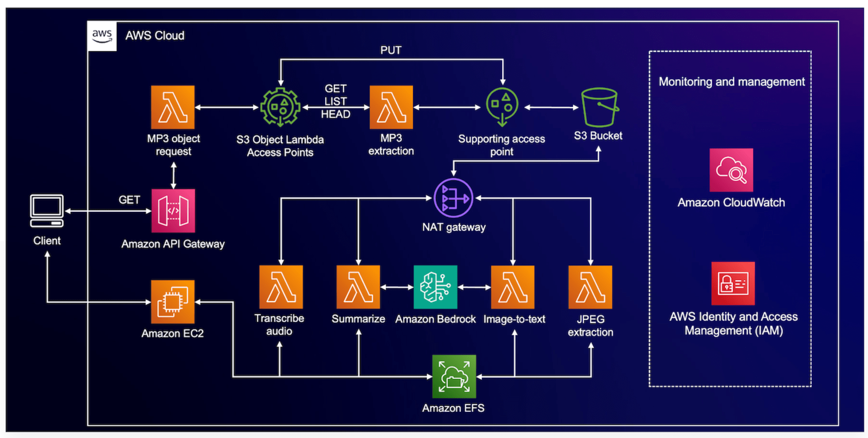Click the Amazon Bedrock icon

(435, 287)
